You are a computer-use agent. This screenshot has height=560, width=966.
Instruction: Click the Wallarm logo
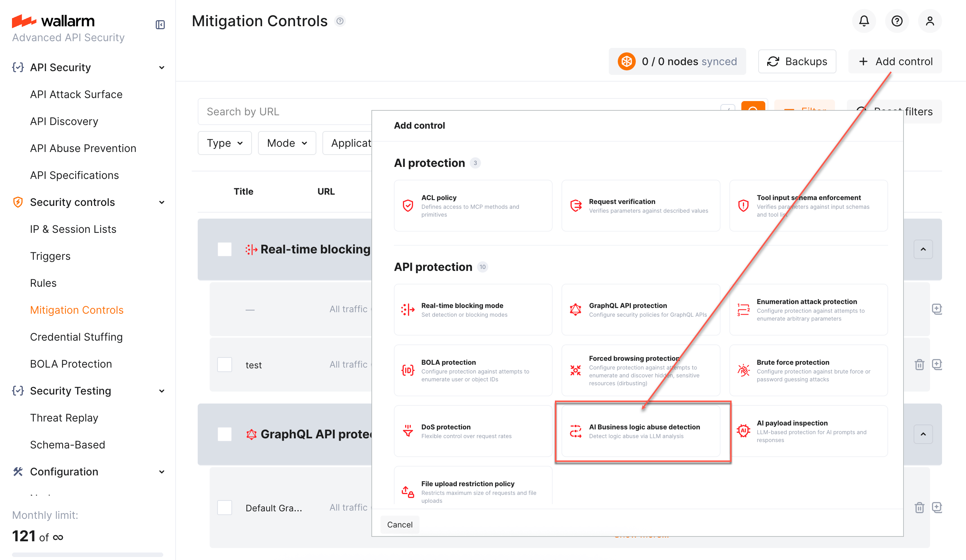53,21
